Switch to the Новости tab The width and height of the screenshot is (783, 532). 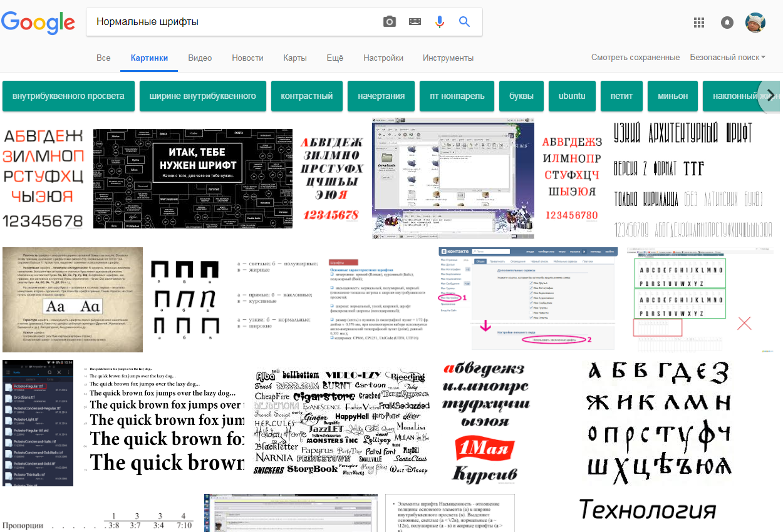pyautogui.click(x=247, y=57)
